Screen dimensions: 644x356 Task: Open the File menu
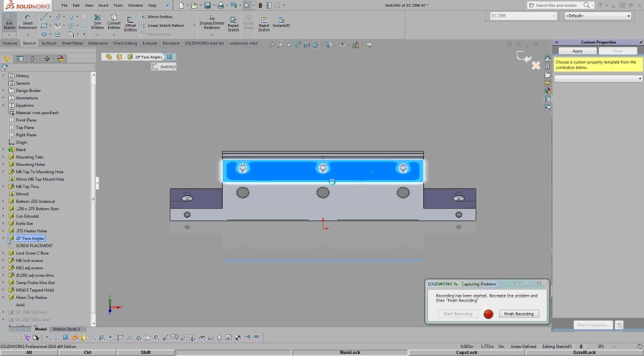click(x=64, y=5)
